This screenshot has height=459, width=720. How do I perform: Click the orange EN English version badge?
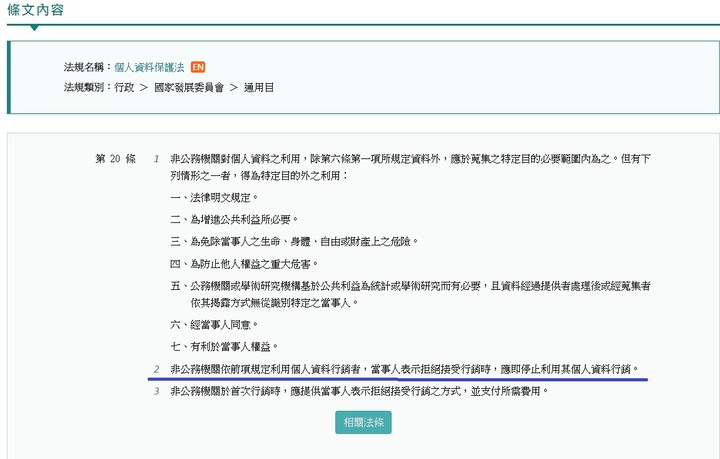[198, 67]
